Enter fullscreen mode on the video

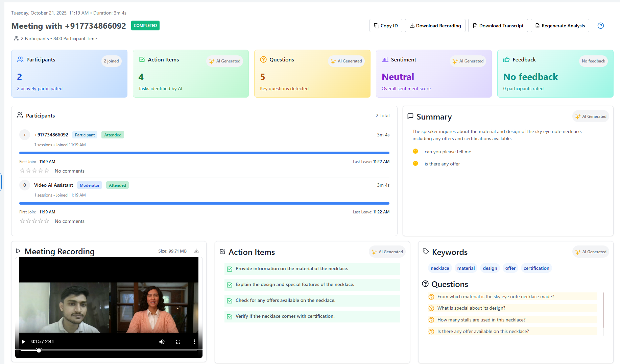click(178, 341)
